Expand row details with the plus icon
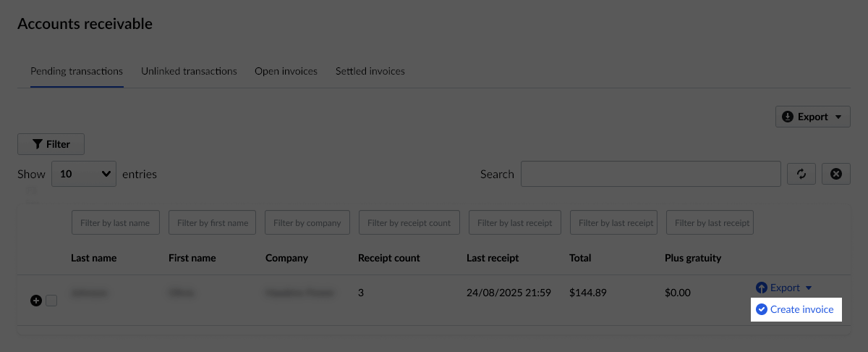This screenshot has width=868, height=352. 36,301
